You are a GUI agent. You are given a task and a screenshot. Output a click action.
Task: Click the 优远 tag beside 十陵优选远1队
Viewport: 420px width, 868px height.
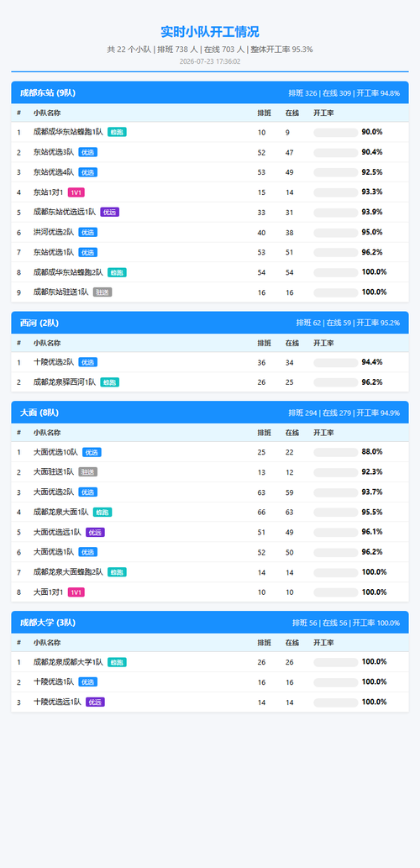click(x=95, y=702)
